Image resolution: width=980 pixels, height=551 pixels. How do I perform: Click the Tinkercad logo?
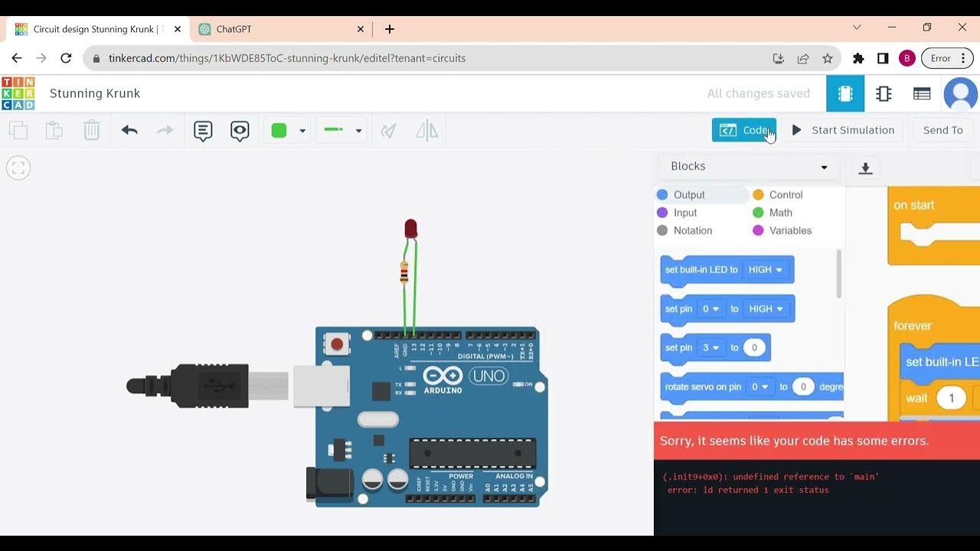point(18,93)
